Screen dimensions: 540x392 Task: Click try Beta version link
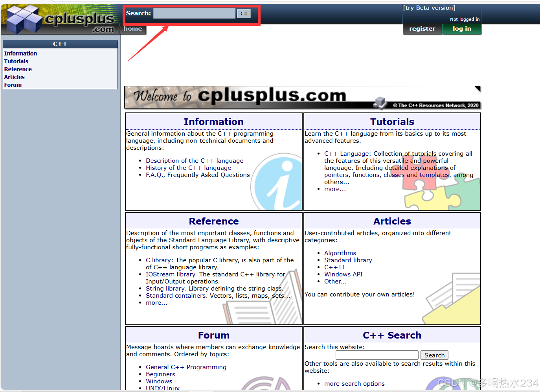coord(429,8)
